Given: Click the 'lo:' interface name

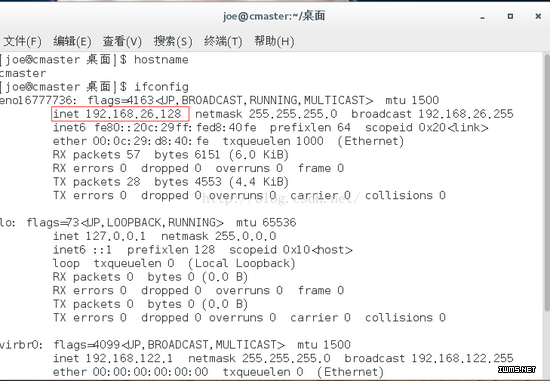Looking at the screenshot, I should pyautogui.click(x=8, y=223).
